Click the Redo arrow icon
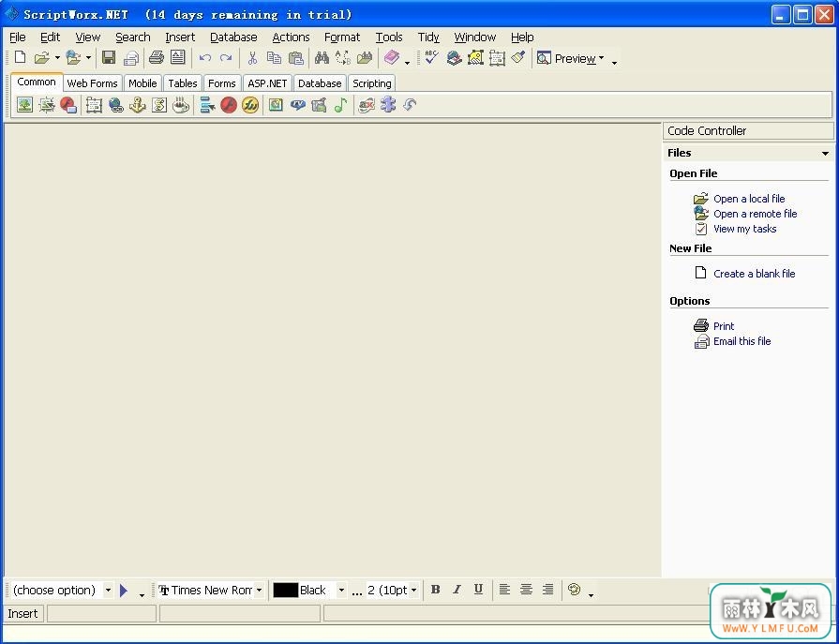 pyautogui.click(x=226, y=58)
